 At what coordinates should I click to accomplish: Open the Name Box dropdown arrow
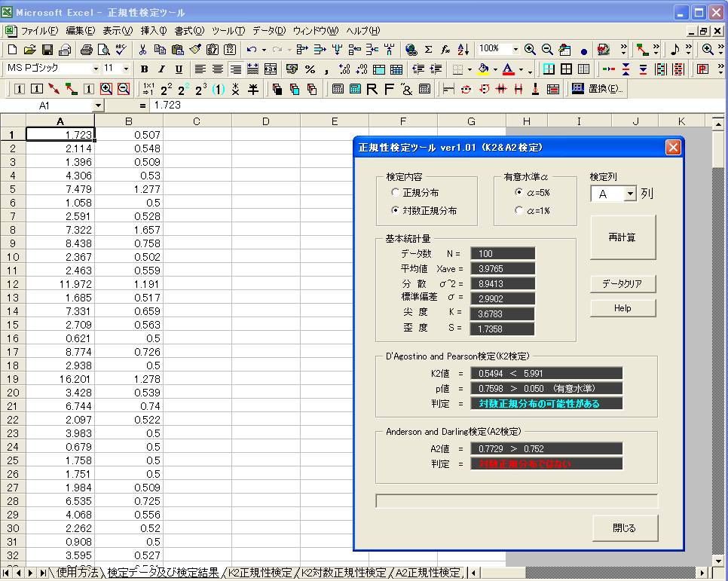pos(98,105)
